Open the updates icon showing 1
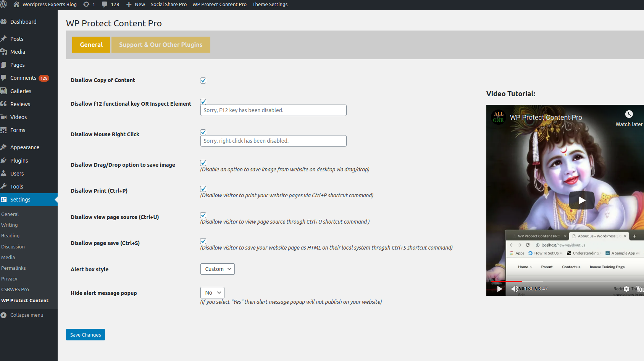 (x=86, y=5)
